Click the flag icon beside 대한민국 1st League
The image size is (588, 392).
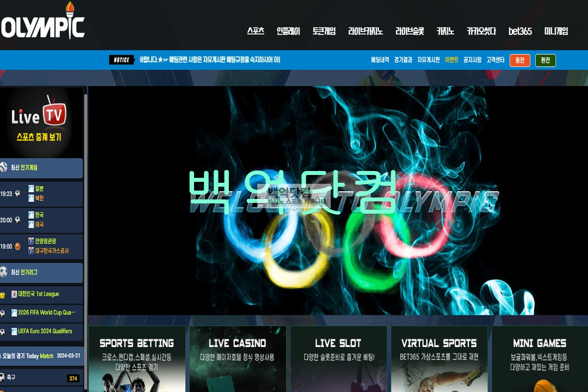14,294
